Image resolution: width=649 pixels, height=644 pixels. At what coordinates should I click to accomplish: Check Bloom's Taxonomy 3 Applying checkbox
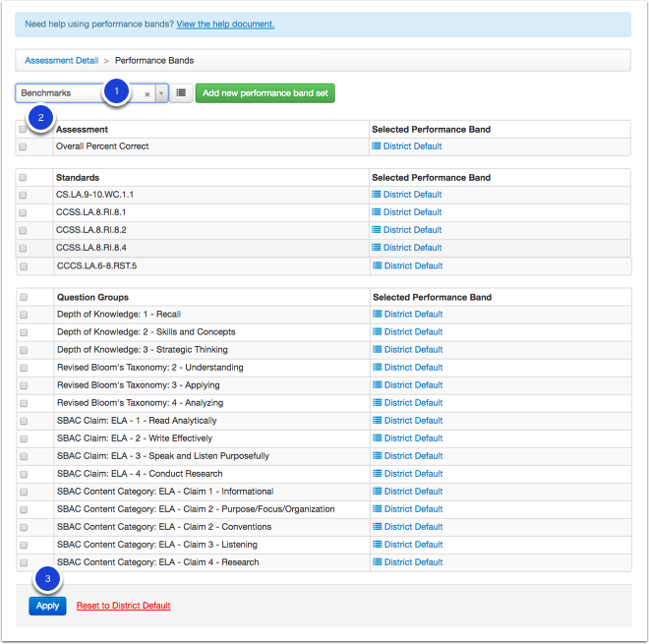coord(24,385)
